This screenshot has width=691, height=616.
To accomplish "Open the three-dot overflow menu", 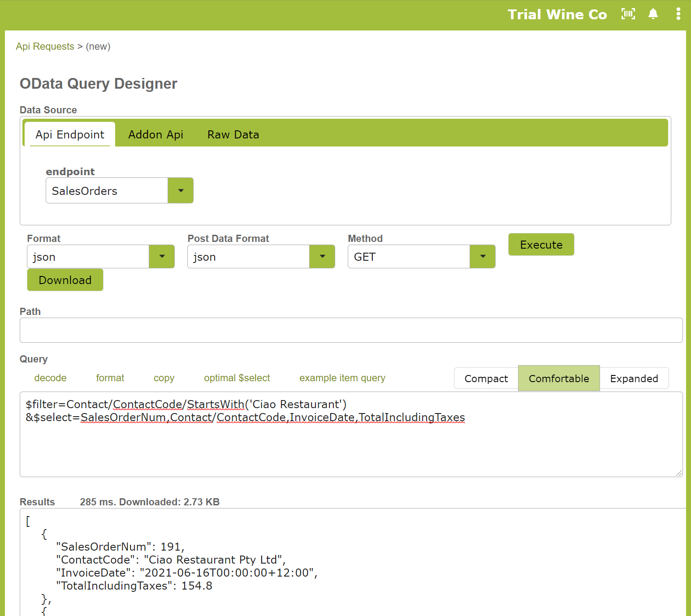I will click(x=678, y=14).
